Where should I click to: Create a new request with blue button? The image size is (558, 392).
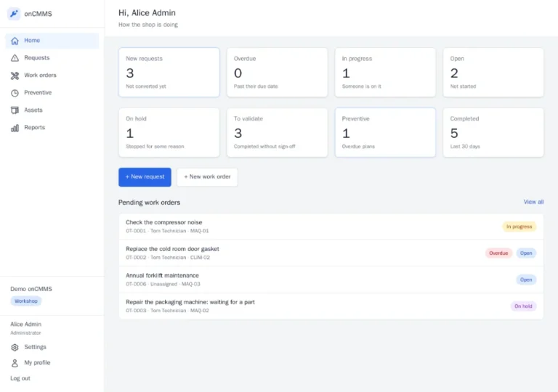pyautogui.click(x=145, y=177)
